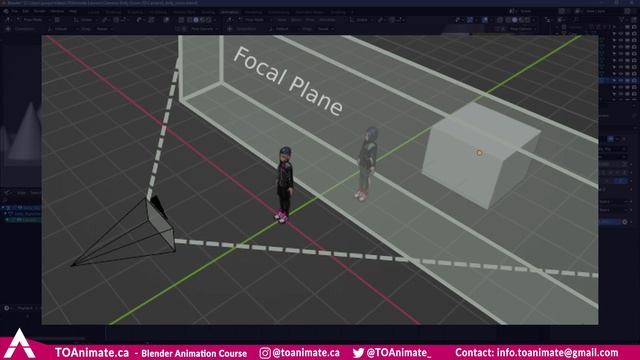Switch to the highlighted Animation workspace tab
640x360 pixels.
tap(230, 12)
